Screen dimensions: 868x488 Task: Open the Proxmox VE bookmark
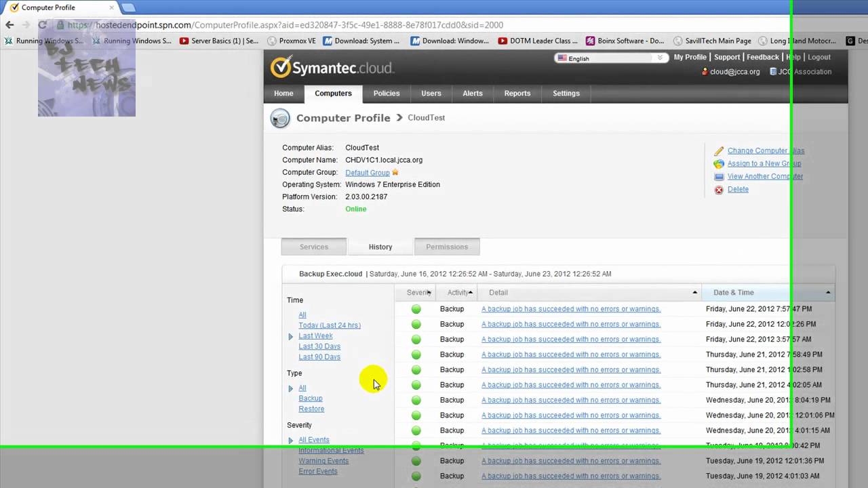(292, 41)
